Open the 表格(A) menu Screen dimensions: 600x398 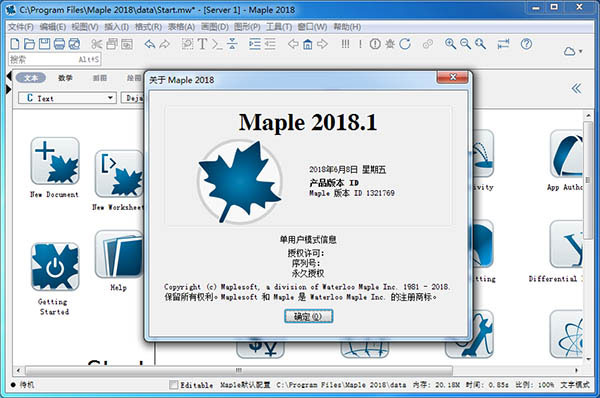coord(181,27)
